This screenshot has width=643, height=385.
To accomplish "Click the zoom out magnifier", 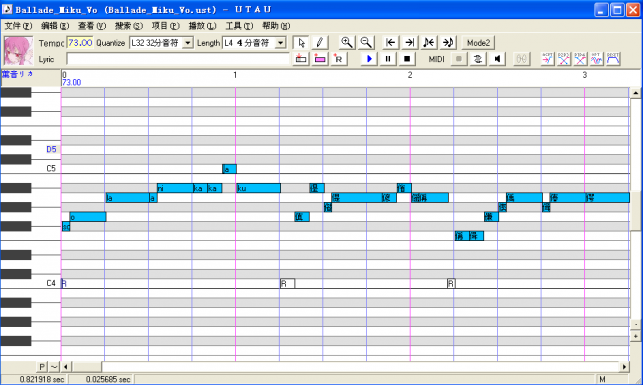I will tap(365, 43).
